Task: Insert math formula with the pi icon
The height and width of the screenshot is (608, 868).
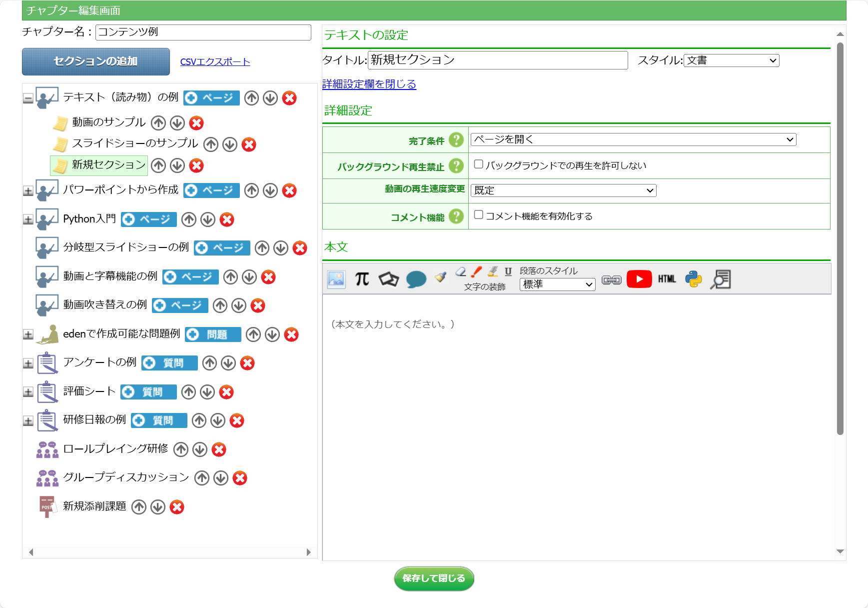Action: click(x=362, y=279)
